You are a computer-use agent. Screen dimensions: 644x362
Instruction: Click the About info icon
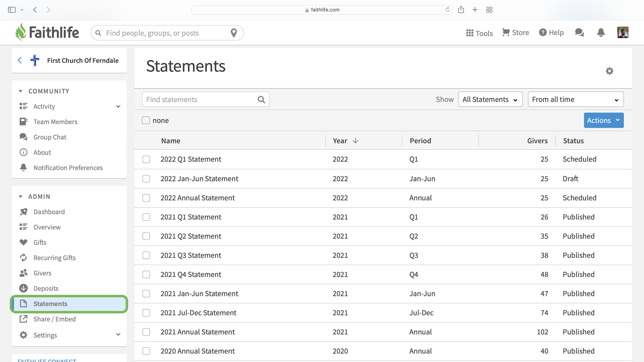[x=23, y=152]
